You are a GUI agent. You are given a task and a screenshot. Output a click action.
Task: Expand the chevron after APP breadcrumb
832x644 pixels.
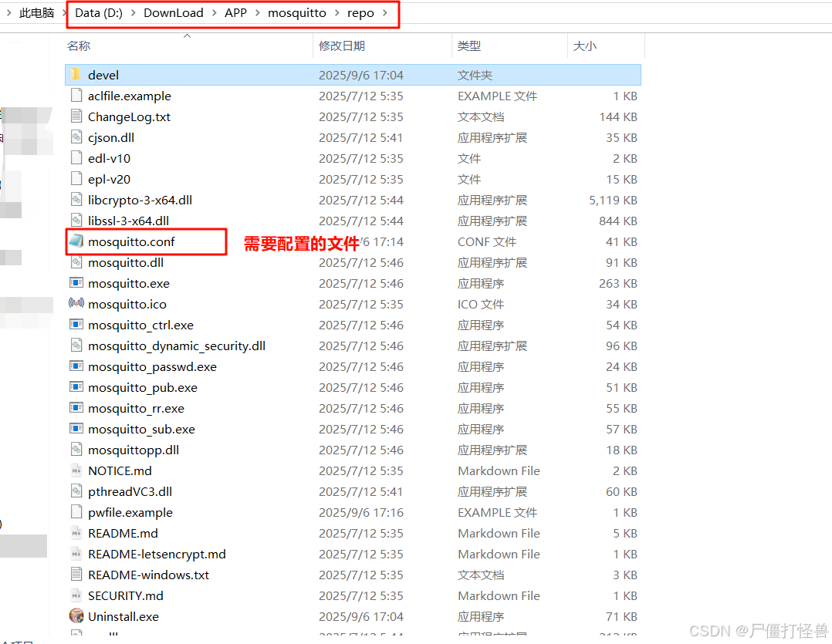[257, 12]
